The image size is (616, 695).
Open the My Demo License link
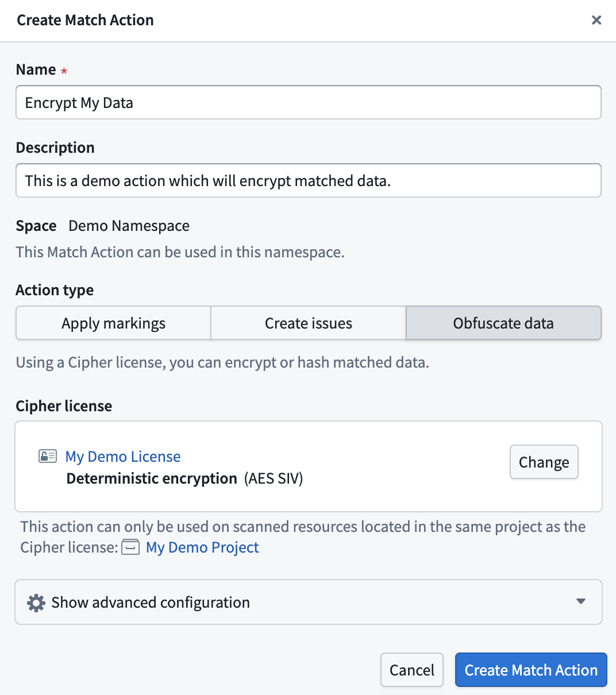[x=122, y=456]
